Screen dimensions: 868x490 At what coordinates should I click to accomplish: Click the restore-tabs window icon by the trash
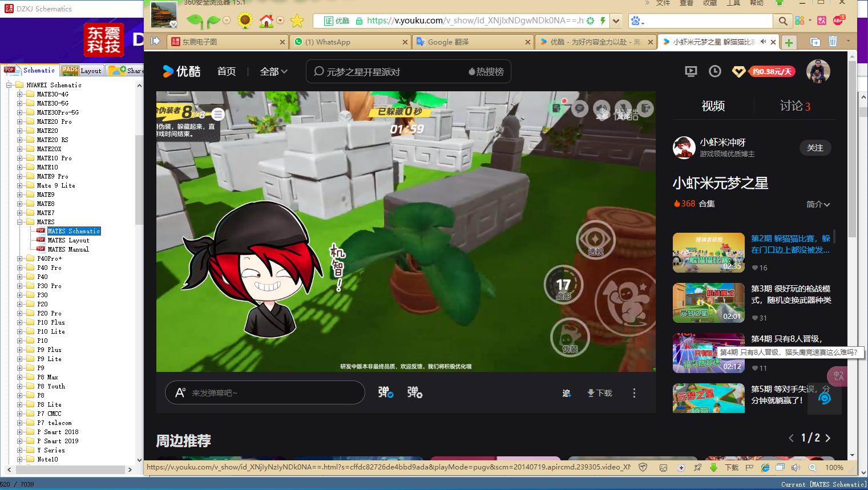pyautogui.click(x=815, y=42)
